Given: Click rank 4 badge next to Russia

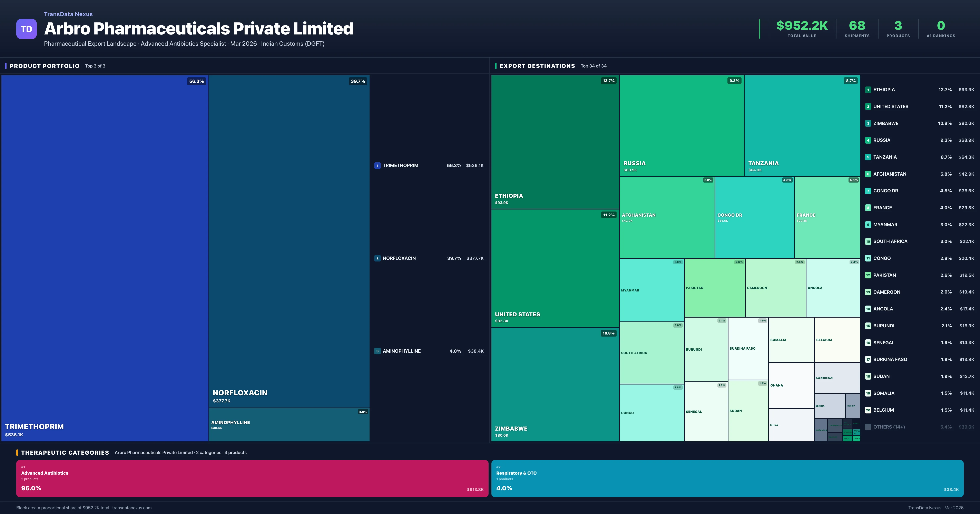Looking at the screenshot, I should 868,140.
